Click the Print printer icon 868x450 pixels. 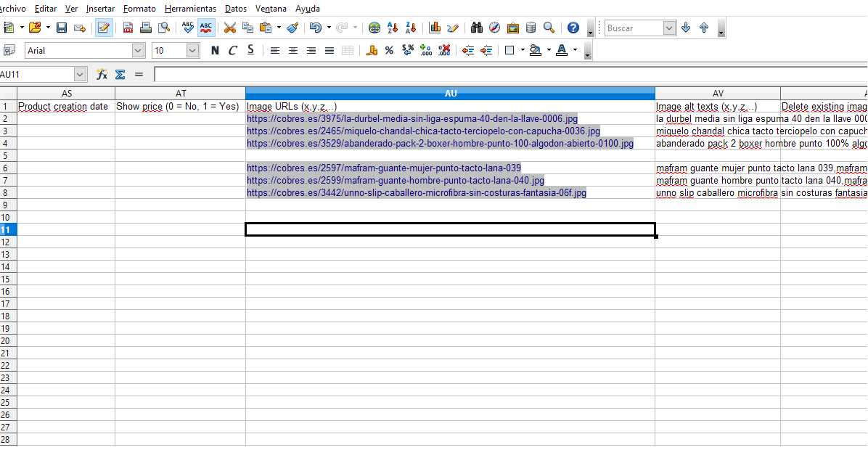[146, 28]
